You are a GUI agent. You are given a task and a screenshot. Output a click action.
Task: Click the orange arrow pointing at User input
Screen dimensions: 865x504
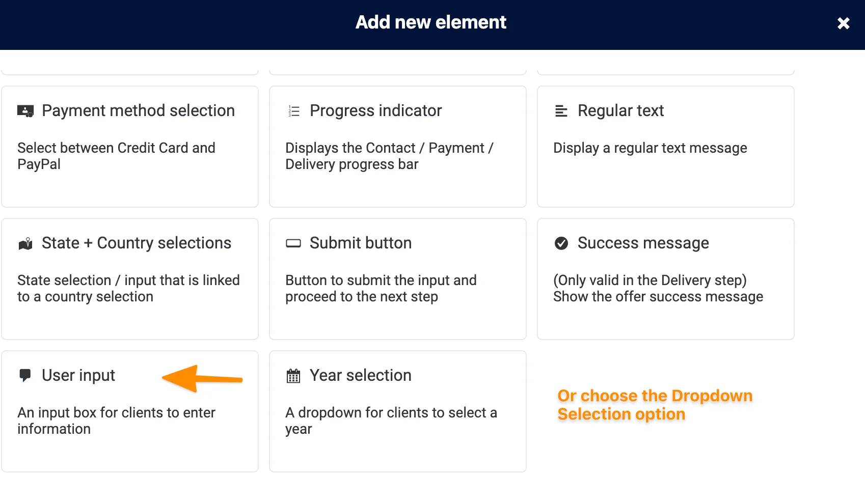[201, 379]
